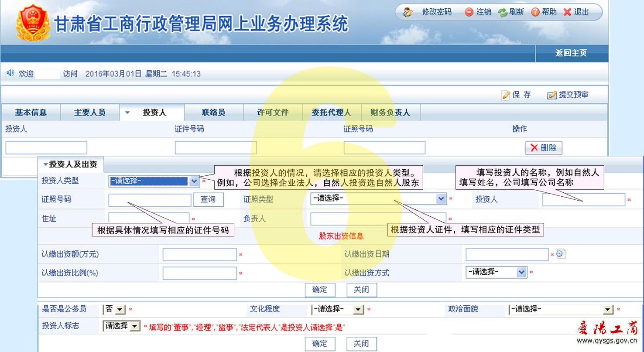The width and height of the screenshot is (644, 352).
Task: Click 退出 text link
Action: point(581,12)
